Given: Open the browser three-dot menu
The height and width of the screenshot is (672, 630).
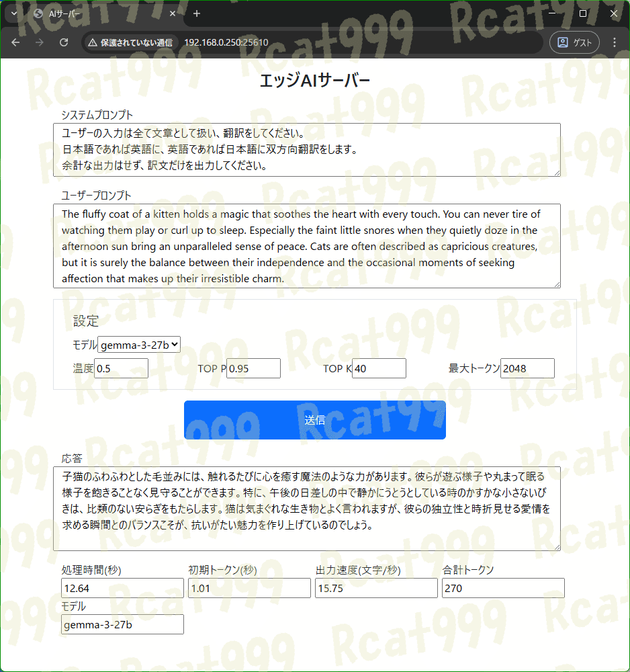Looking at the screenshot, I should (615, 42).
